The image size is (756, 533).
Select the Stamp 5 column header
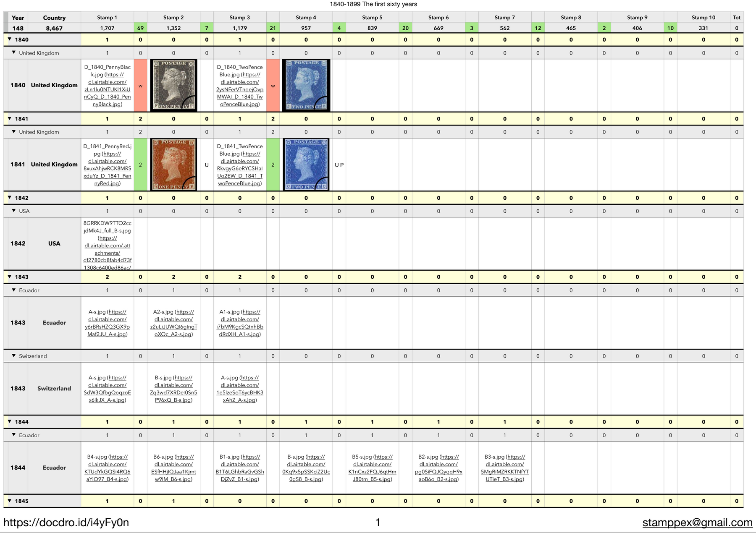(x=372, y=18)
